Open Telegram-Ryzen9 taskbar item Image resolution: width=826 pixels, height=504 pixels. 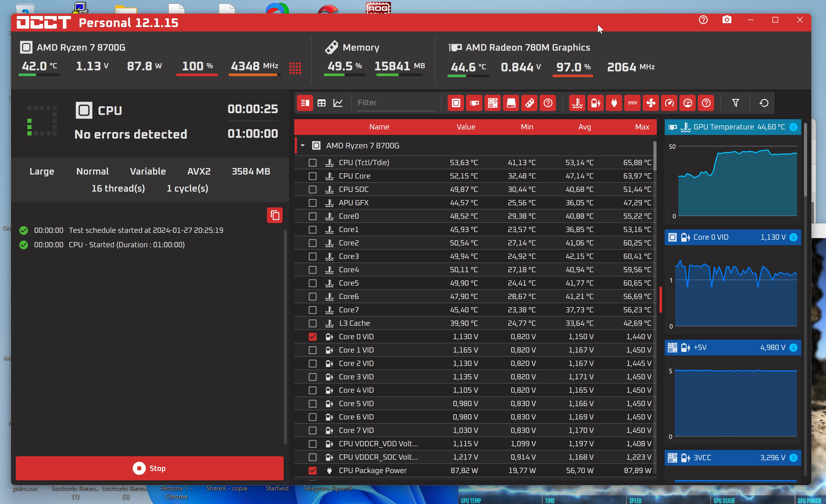tap(328, 488)
